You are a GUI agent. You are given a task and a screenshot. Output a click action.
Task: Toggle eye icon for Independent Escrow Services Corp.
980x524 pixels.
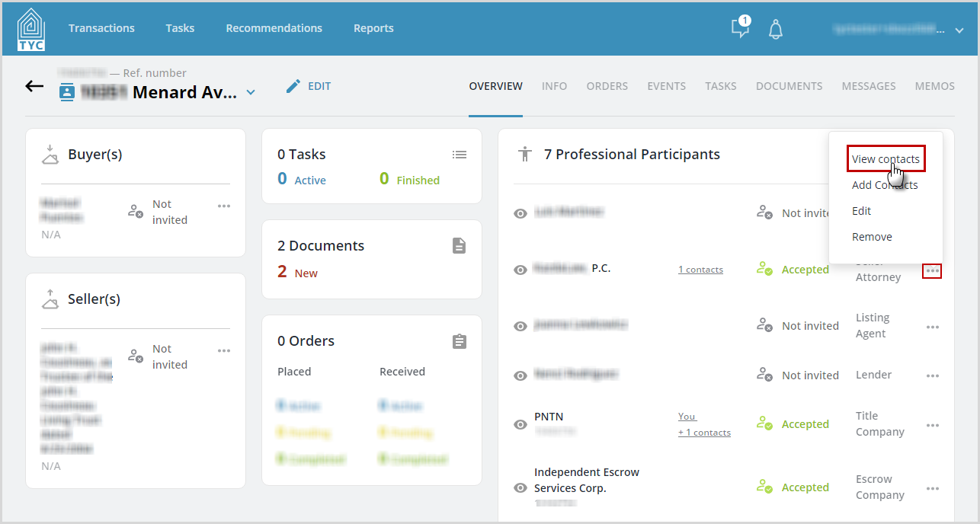click(x=520, y=487)
